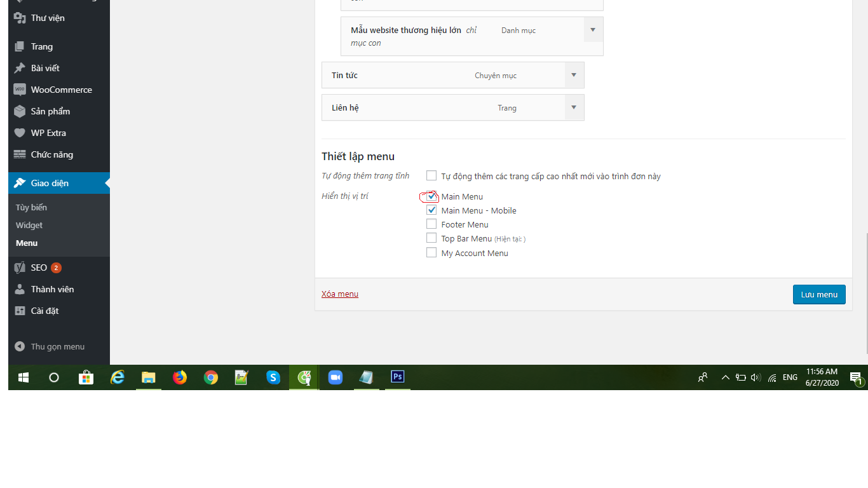
Task: Expand the Tin tức menu item
Action: [x=574, y=75]
